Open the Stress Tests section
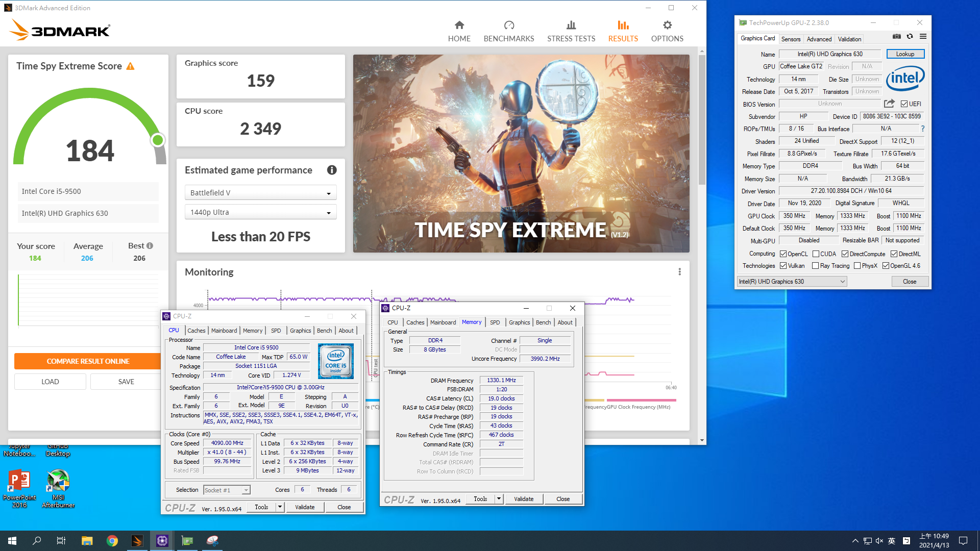980x551 pixels. 571,32
